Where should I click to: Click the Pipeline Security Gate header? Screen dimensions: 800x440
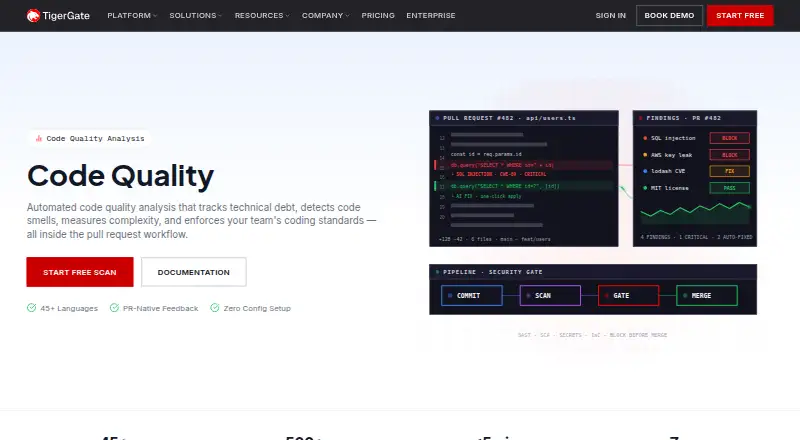click(x=593, y=272)
